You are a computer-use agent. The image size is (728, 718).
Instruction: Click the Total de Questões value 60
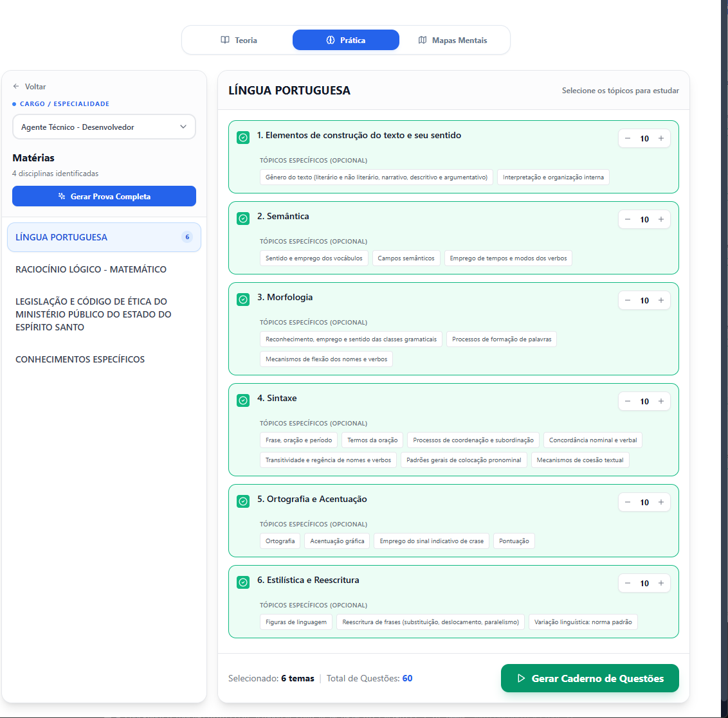point(407,678)
